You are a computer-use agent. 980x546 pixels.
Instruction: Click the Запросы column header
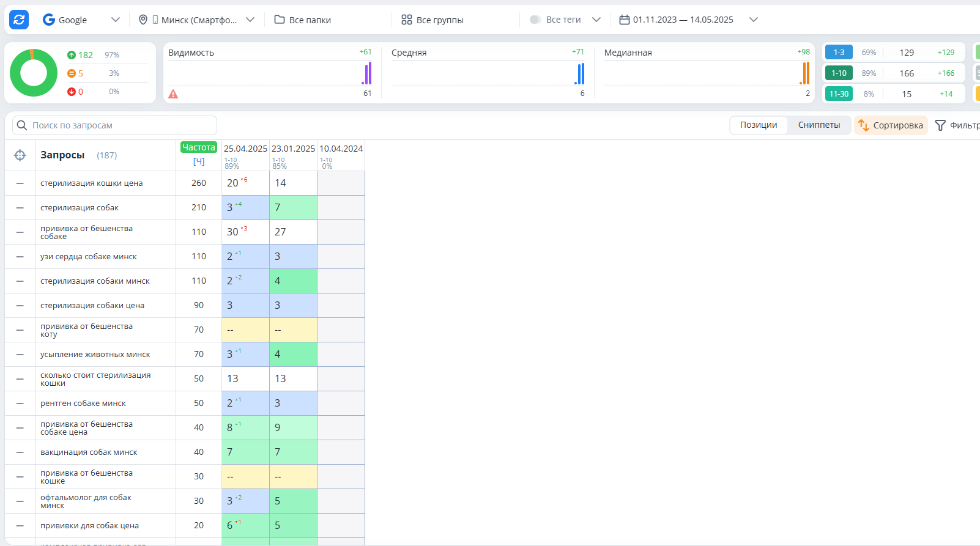click(62, 155)
